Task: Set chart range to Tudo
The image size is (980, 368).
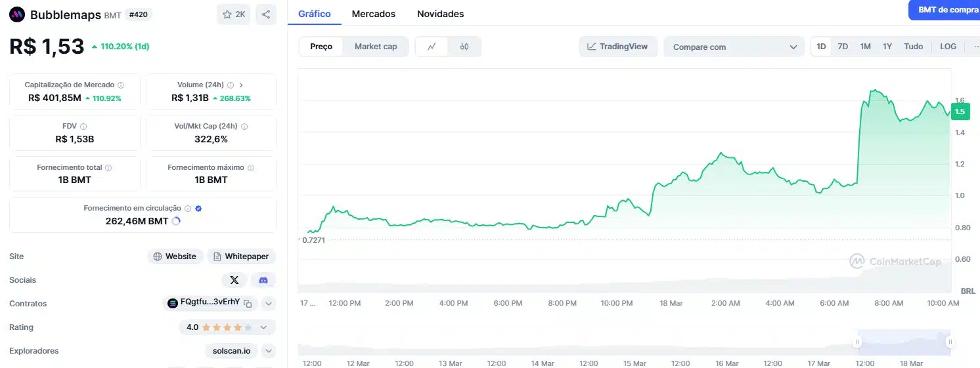Action: coord(913,47)
